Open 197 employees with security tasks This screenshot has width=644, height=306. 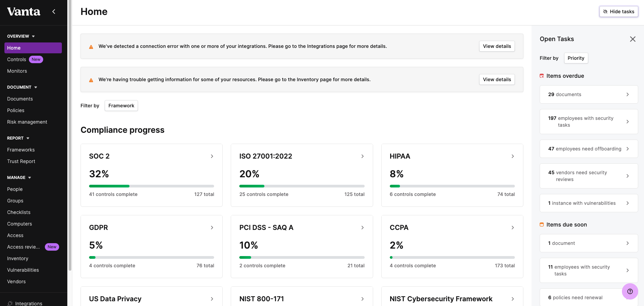589,122
